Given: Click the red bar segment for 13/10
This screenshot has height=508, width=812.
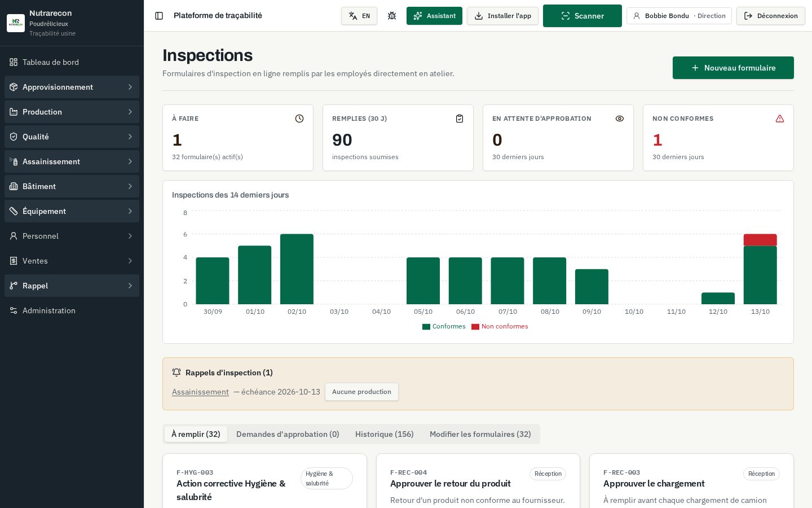Looking at the screenshot, I should point(760,240).
